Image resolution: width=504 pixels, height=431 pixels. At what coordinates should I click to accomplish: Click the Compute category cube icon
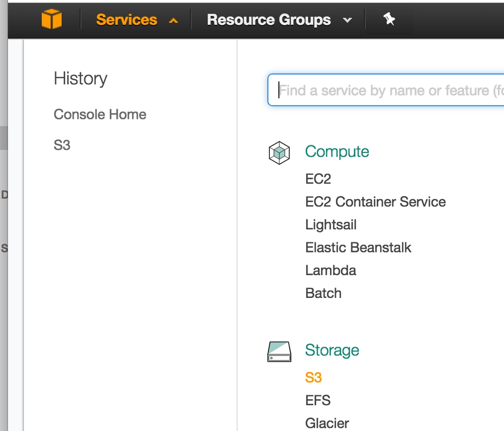[x=279, y=152]
